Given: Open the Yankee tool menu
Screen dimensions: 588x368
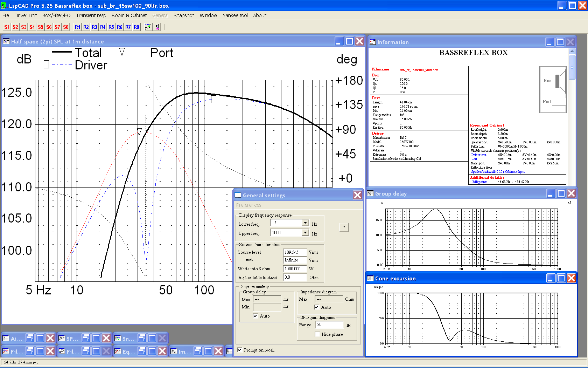Looking at the screenshot, I should pyautogui.click(x=235, y=15).
